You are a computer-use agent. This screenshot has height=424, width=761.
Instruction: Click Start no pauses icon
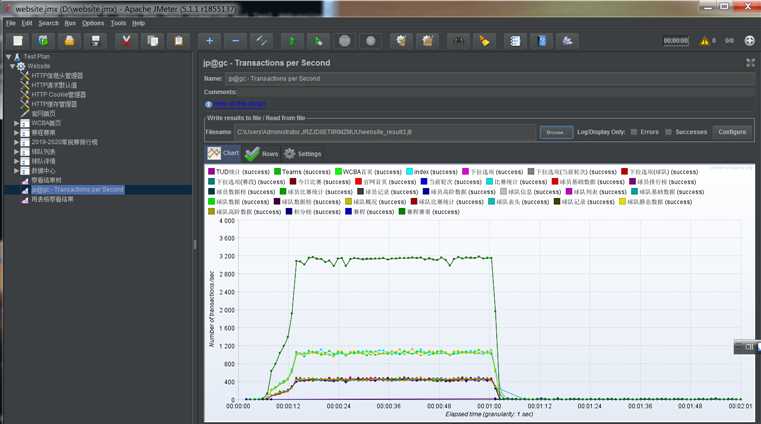click(x=318, y=41)
